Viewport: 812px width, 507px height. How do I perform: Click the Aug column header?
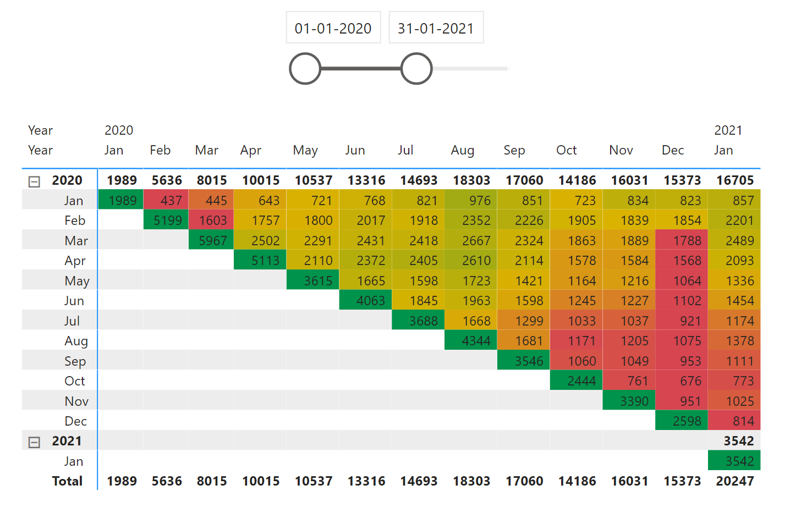point(462,150)
